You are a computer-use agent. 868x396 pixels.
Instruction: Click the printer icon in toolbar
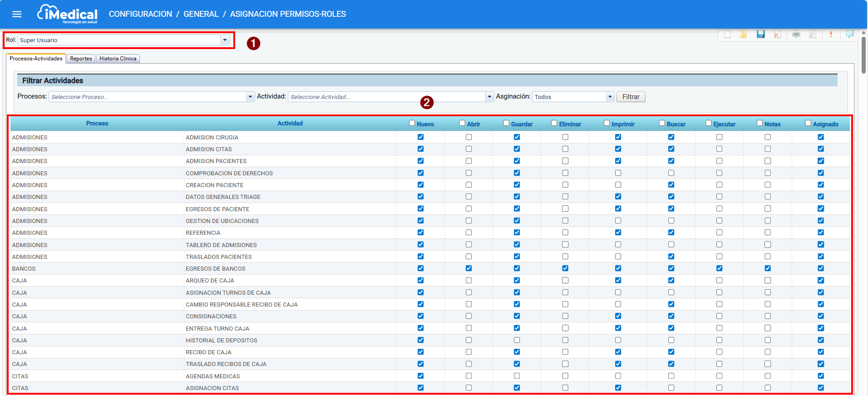[796, 35]
